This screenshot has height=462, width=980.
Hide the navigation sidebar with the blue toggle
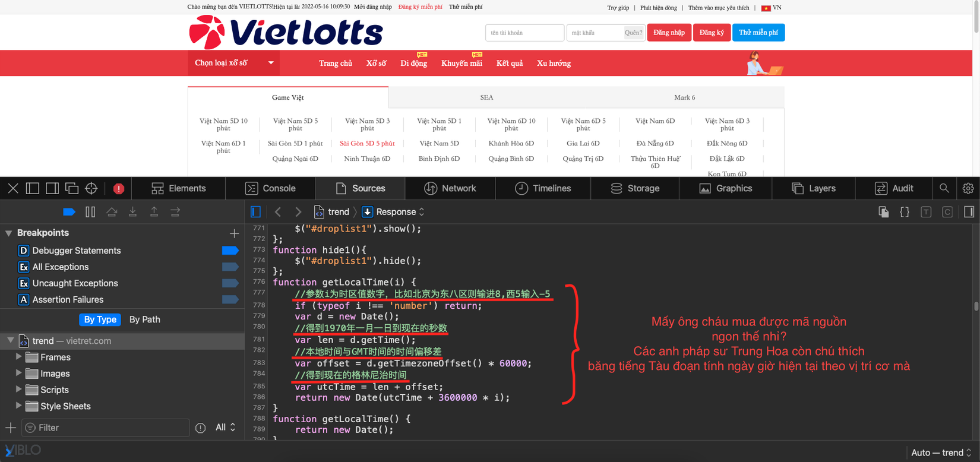pyautogui.click(x=256, y=212)
